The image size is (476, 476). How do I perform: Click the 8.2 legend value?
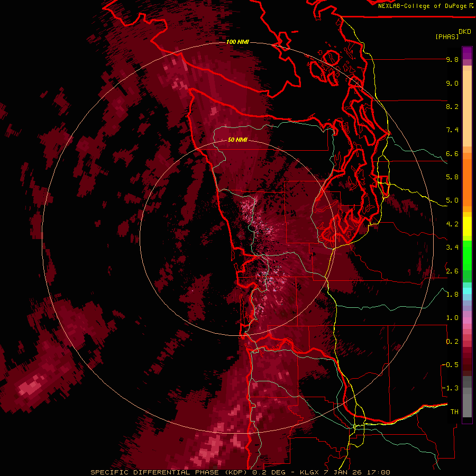pyautogui.click(x=452, y=106)
